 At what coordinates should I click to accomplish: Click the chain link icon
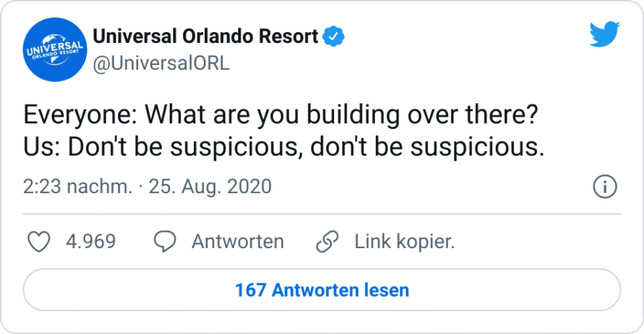327,242
